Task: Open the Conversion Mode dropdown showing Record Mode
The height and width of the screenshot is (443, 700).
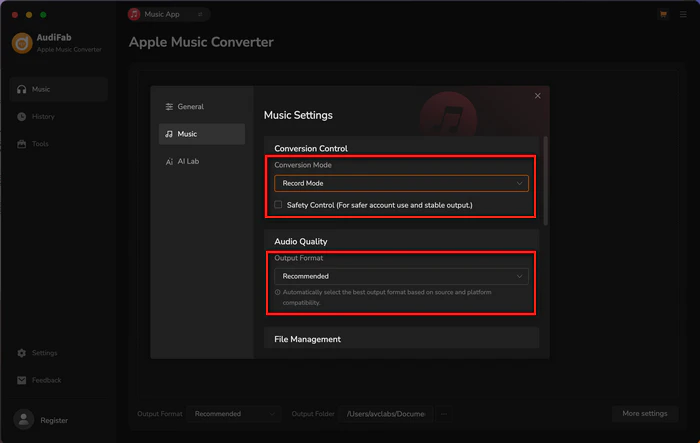Action: pyautogui.click(x=401, y=184)
